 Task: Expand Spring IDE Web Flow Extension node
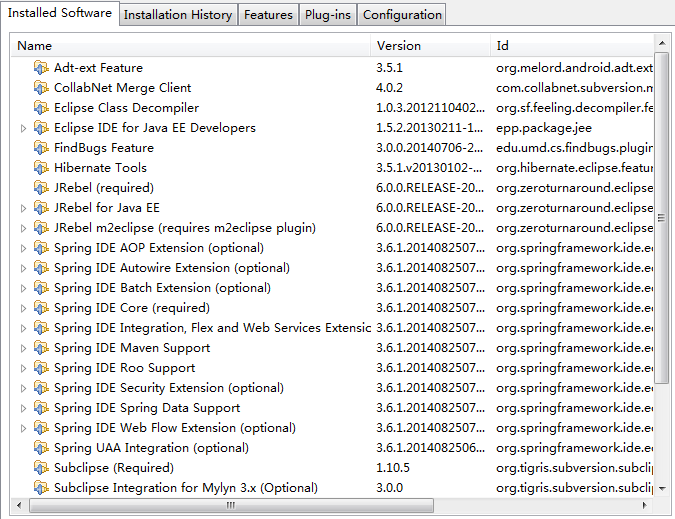pyautogui.click(x=23, y=428)
